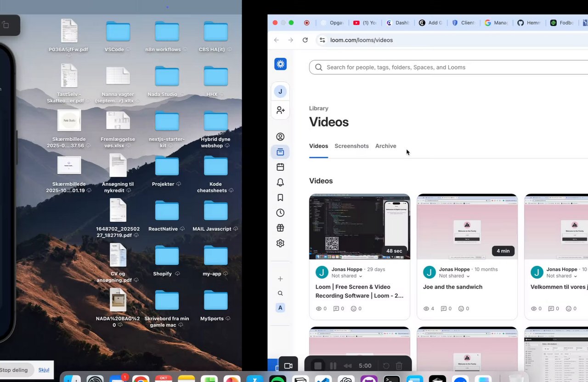Open the Velkommen til vores video title
Viewport: 588px width, 382px height.
click(559, 287)
